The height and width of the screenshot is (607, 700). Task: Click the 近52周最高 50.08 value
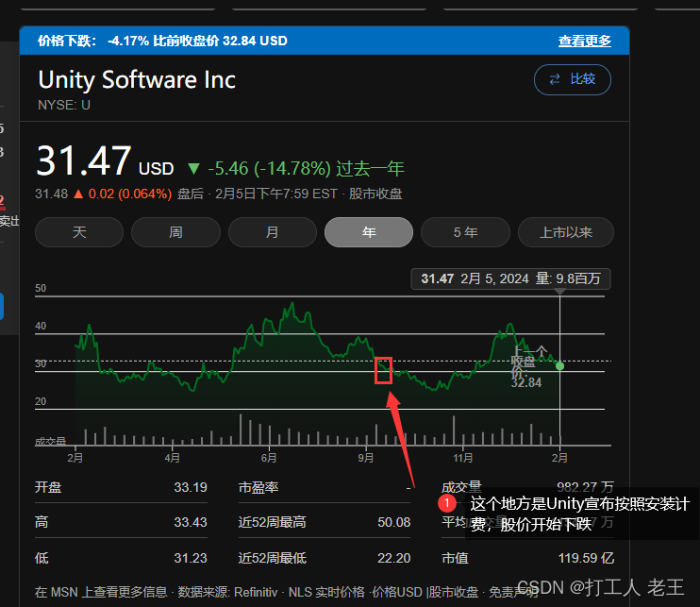click(393, 522)
